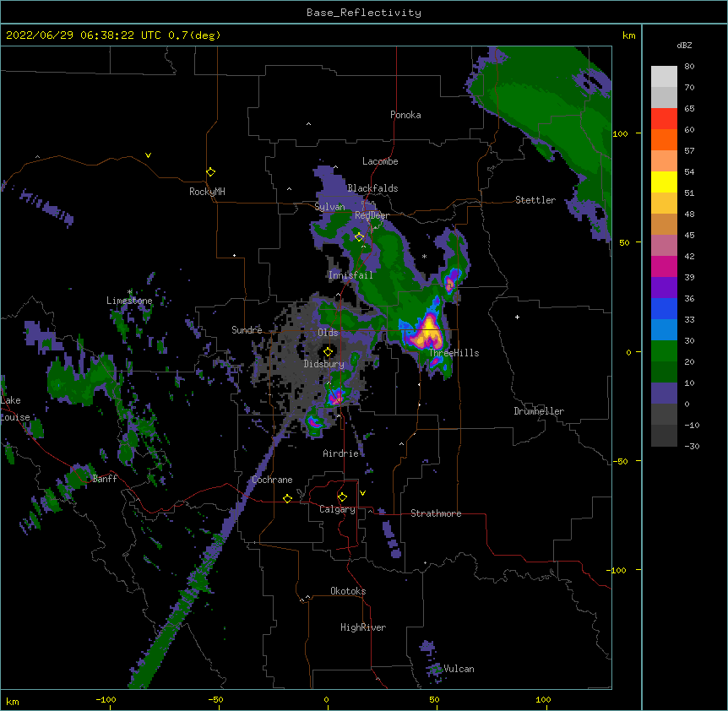Click the RedDeer label
The width and height of the screenshot is (728, 711).
coord(372,215)
